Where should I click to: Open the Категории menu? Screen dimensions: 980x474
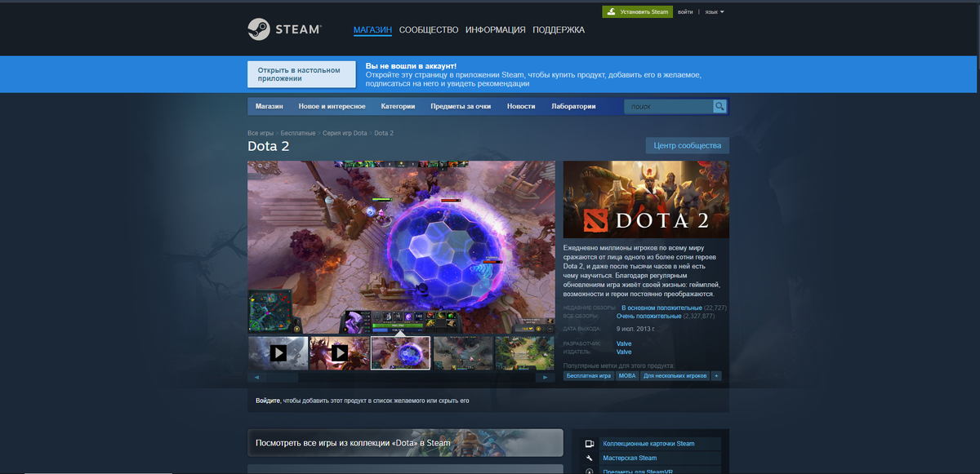[398, 107]
